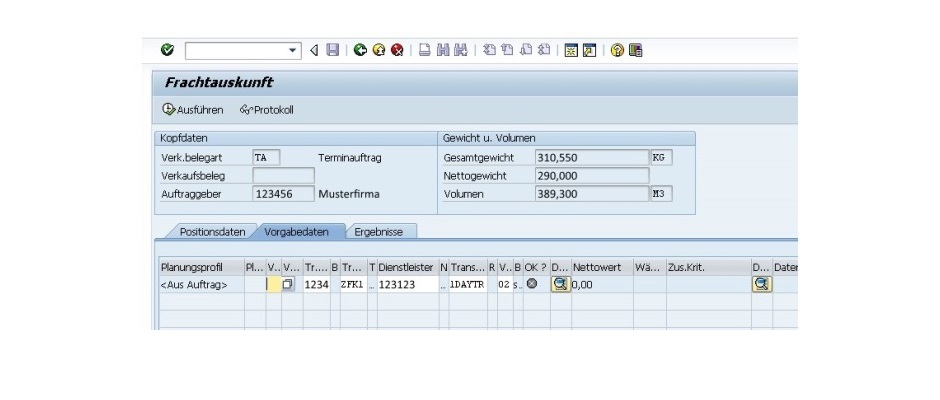
Task: Click the first binoculars Find icon
Action: 443,50
